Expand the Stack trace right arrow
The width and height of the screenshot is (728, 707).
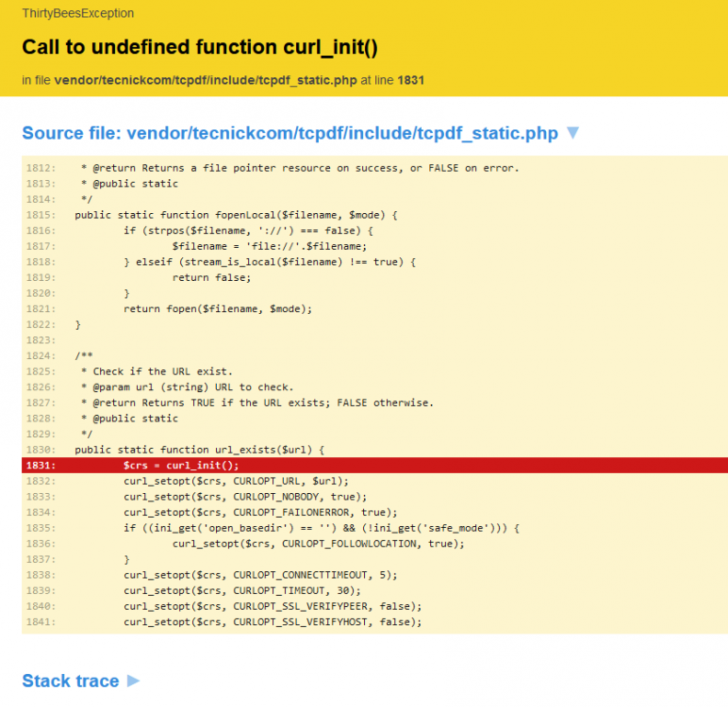click(x=133, y=681)
